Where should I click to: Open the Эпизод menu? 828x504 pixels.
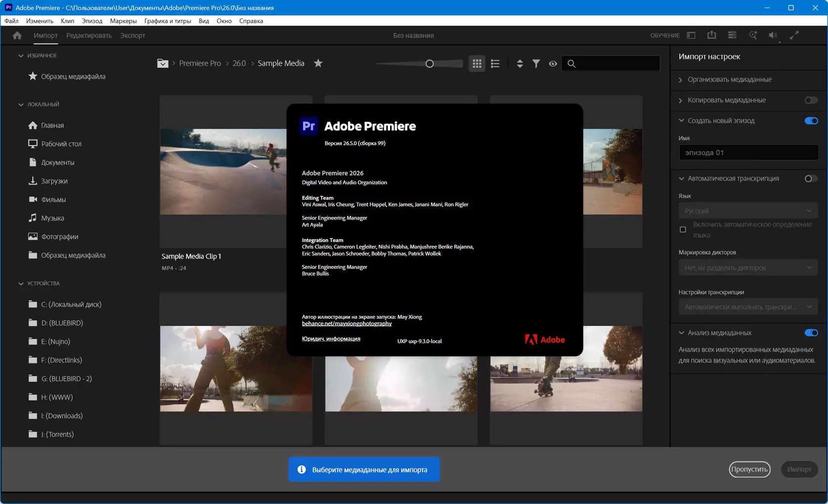(92, 21)
